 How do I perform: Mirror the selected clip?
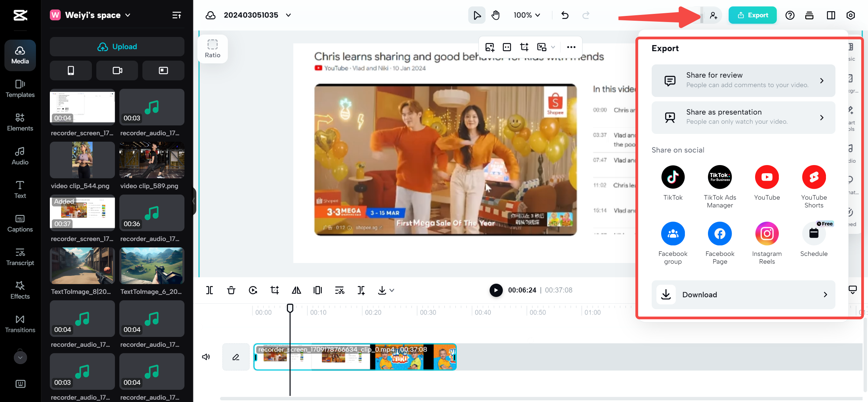296,290
